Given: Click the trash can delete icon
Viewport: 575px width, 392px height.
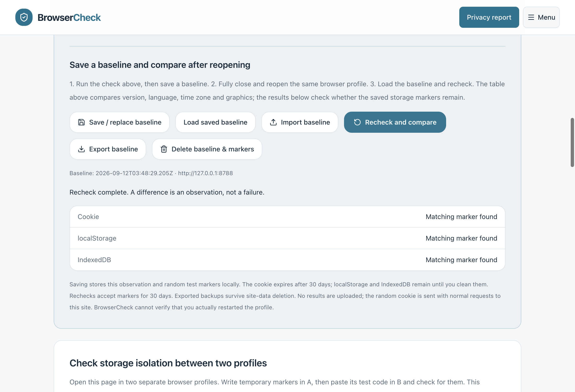Looking at the screenshot, I should tap(164, 149).
